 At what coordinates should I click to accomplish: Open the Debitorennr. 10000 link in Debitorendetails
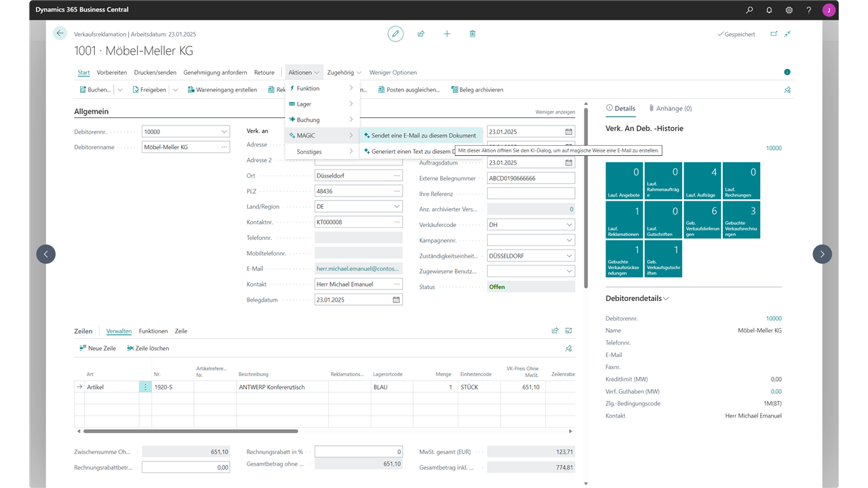click(774, 319)
